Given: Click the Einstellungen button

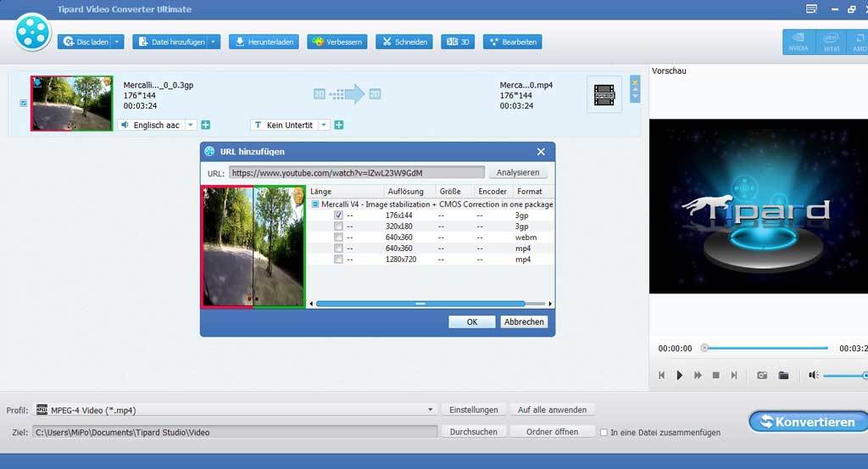Looking at the screenshot, I should (x=473, y=410).
